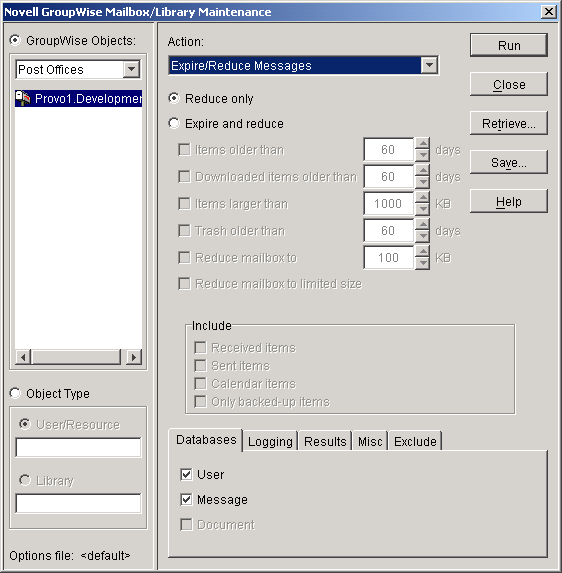Viewport: 562px width, 573px height.
Task: Increase Items older than days value
Action: [x=422, y=143]
